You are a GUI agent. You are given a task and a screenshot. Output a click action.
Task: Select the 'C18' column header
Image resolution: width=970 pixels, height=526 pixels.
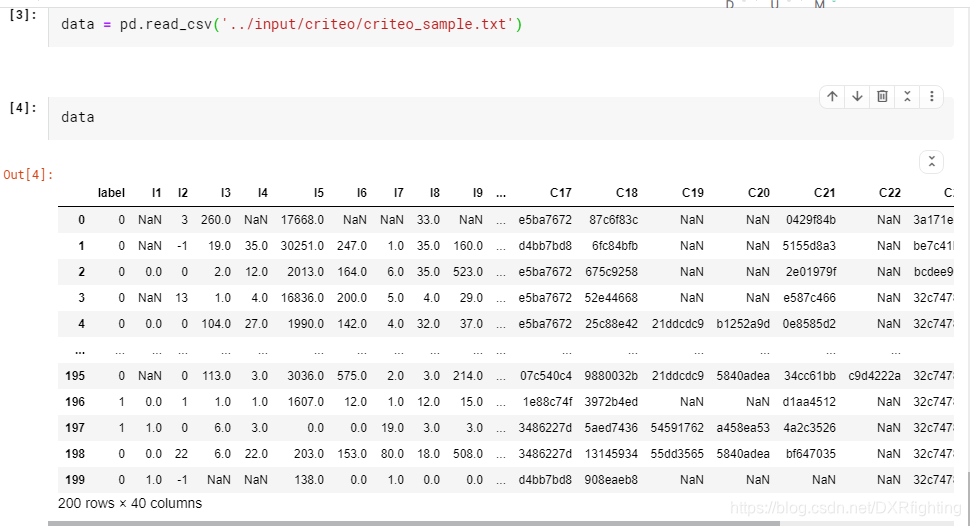(x=627, y=193)
